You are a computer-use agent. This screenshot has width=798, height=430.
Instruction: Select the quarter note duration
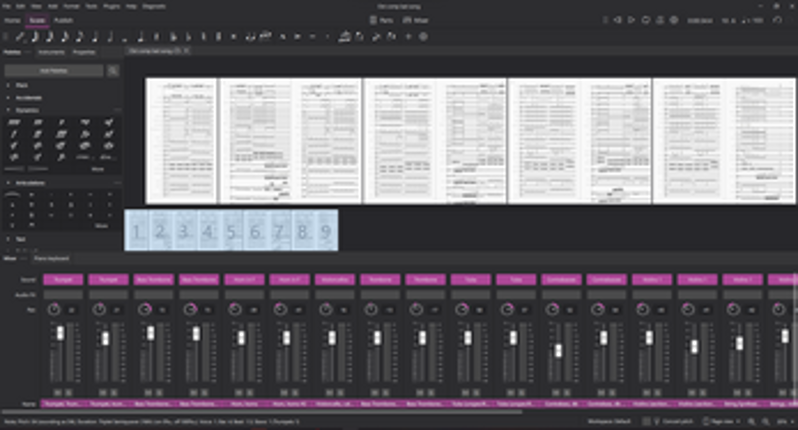(95, 37)
